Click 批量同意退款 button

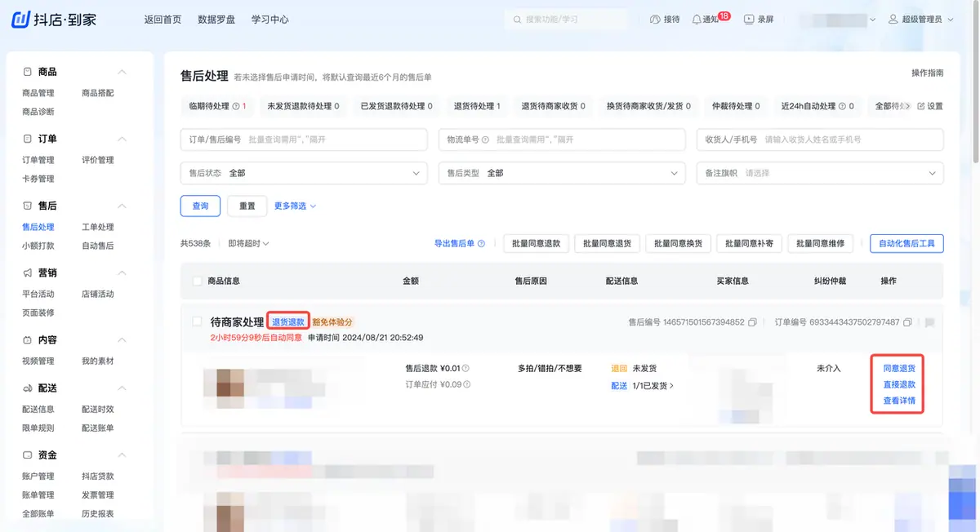pos(537,243)
